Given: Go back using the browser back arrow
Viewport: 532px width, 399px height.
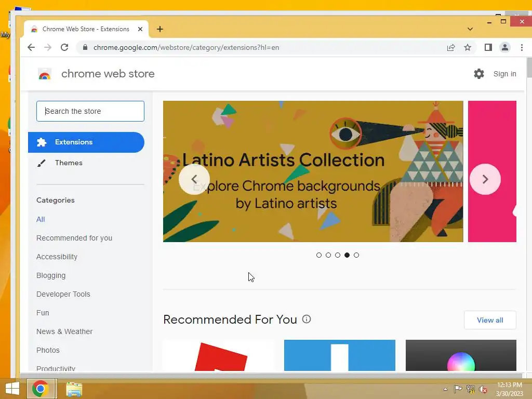Looking at the screenshot, I should (x=31, y=47).
